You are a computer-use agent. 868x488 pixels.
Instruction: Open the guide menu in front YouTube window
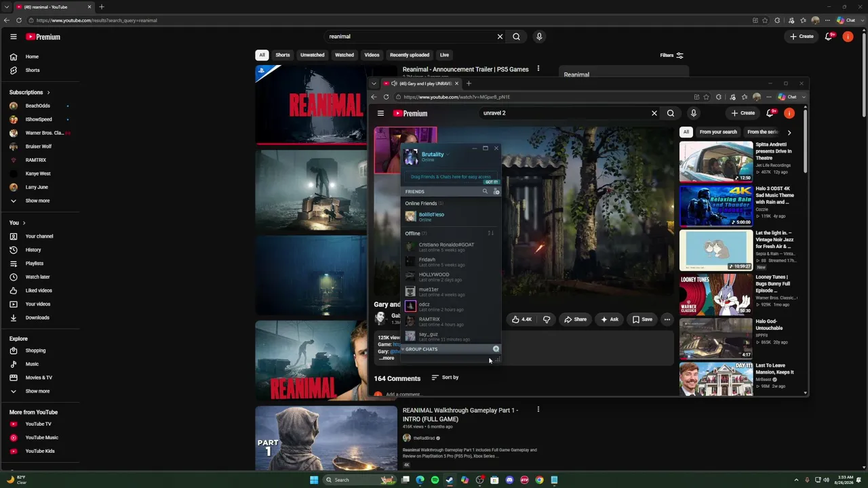point(380,113)
